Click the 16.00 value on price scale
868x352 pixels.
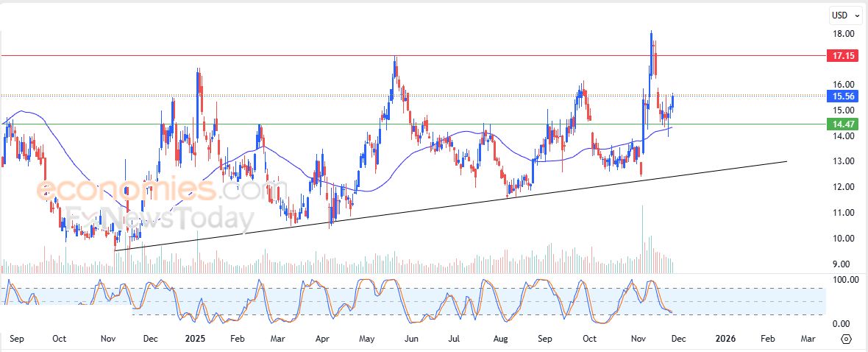[842, 85]
